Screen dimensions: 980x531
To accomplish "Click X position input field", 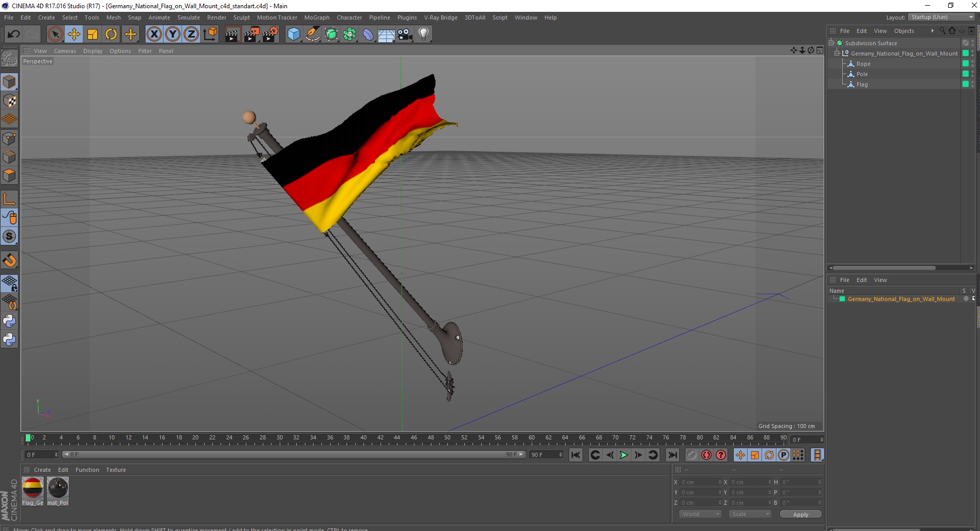I will click(701, 482).
